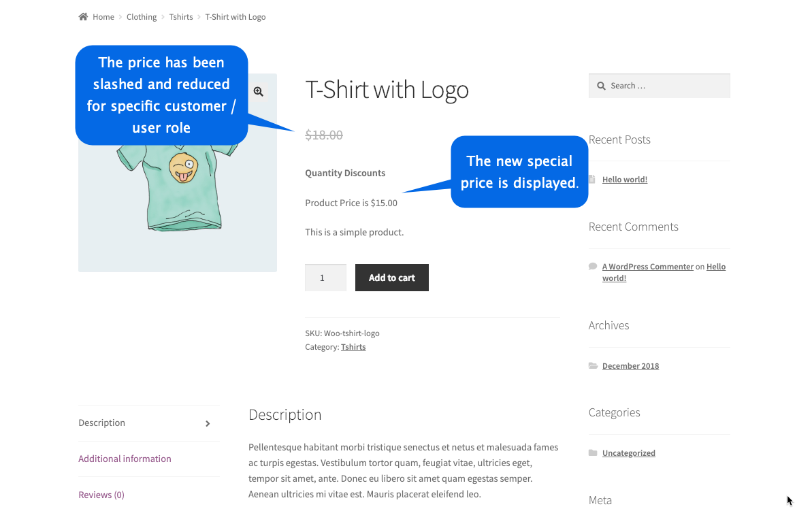Go to Tshirts in the breadcrumb

click(181, 17)
